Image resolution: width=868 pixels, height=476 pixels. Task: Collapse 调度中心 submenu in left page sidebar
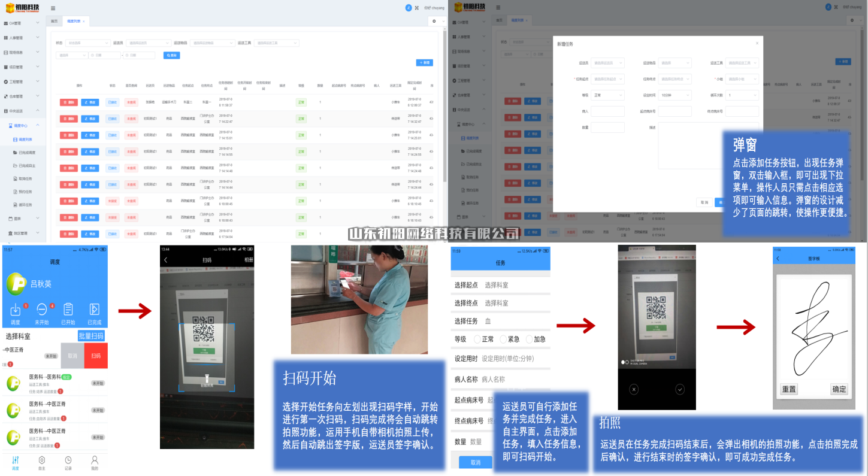(24, 125)
